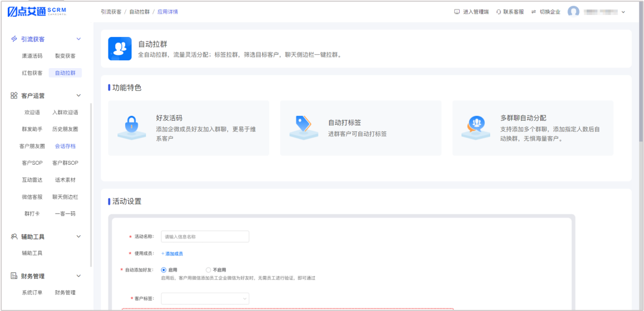Click the 应用详情 breadcrumb
The image size is (644, 311).
click(x=168, y=12)
